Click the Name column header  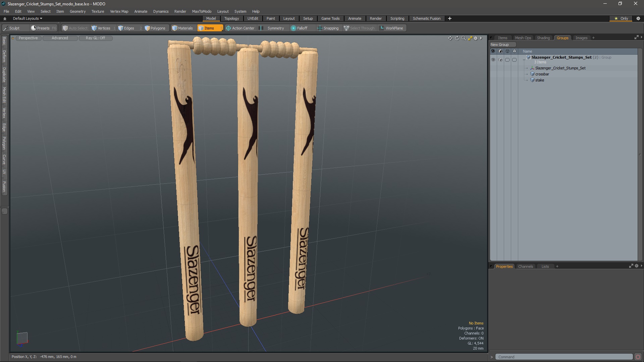[x=578, y=51]
